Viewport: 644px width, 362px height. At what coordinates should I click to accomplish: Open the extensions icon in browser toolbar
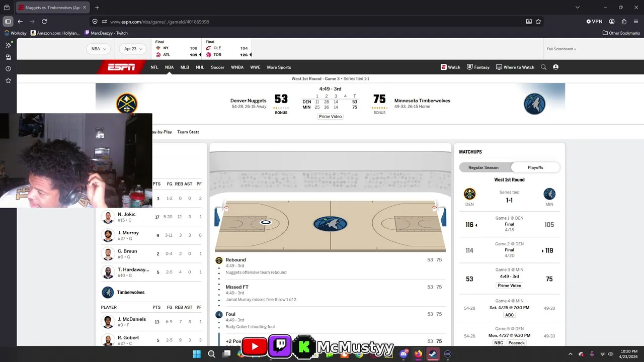click(x=624, y=22)
